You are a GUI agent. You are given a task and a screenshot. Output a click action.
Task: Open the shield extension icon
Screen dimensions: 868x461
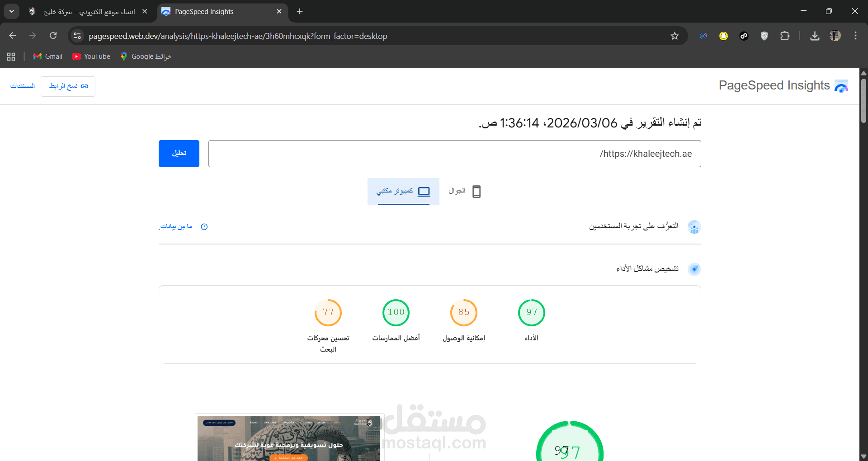point(764,36)
